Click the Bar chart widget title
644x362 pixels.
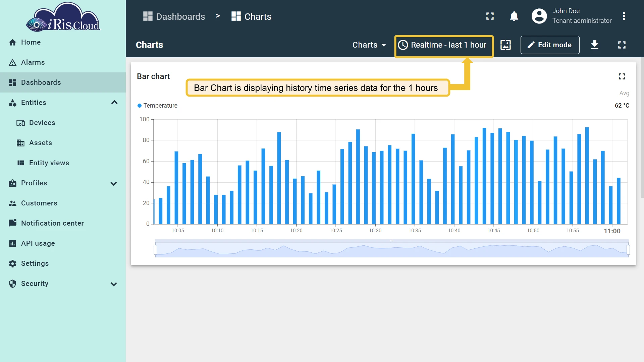point(153,76)
